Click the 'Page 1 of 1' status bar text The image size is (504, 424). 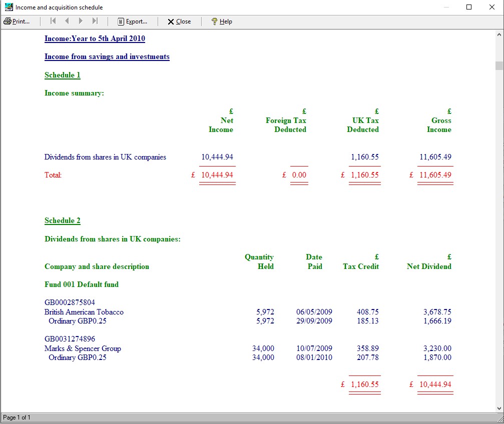coord(17,417)
